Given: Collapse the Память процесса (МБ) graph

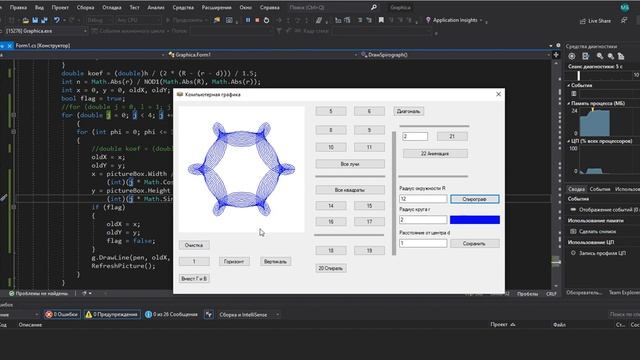Looking at the screenshot, I should (x=569, y=104).
